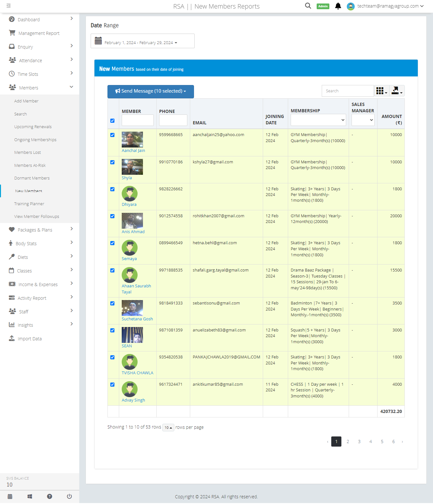Screen dimensions: 433x504
Task: Uncheck the checkbox for Aanchal Jain
Action: click(x=113, y=135)
